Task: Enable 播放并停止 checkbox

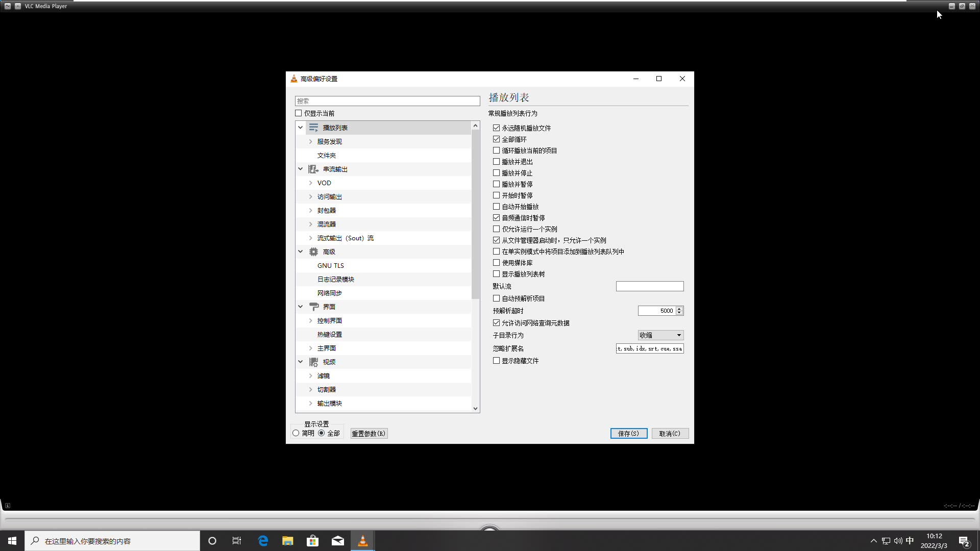Action: 496,173
